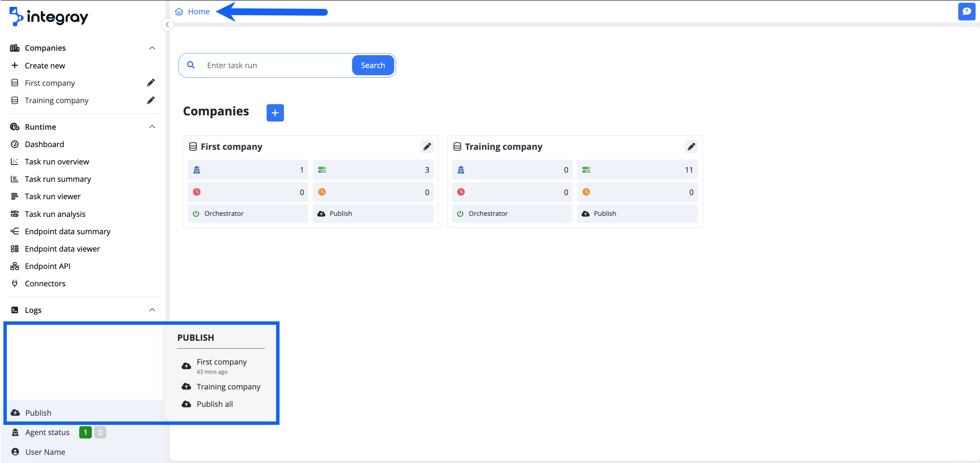Select Connectors in the sidebar
980x463 pixels.
(x=45, y=283)
